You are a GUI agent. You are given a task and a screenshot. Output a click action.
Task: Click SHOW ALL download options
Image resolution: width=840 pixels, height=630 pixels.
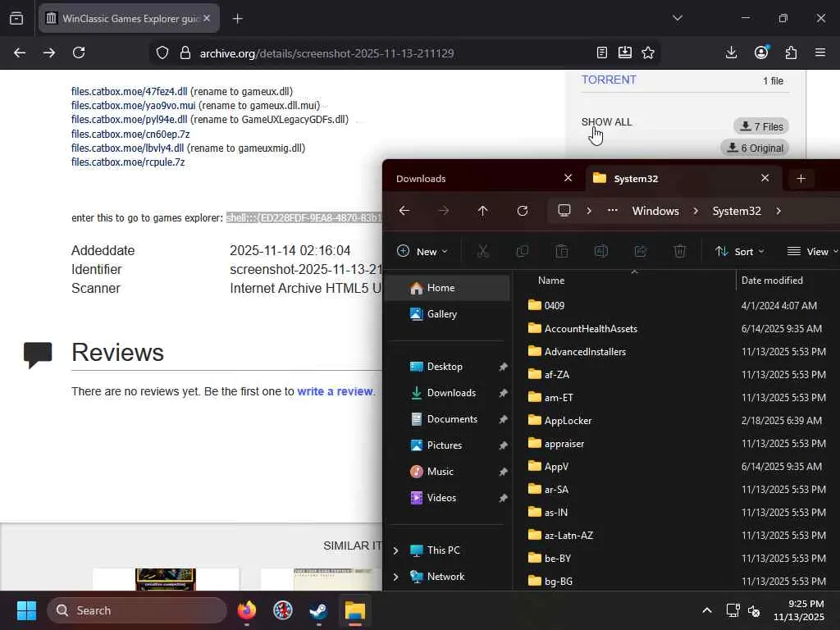click(x=606, y=122)
